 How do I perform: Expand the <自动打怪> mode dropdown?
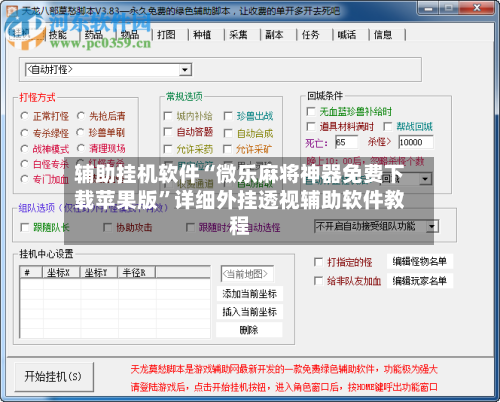[184, 70]
